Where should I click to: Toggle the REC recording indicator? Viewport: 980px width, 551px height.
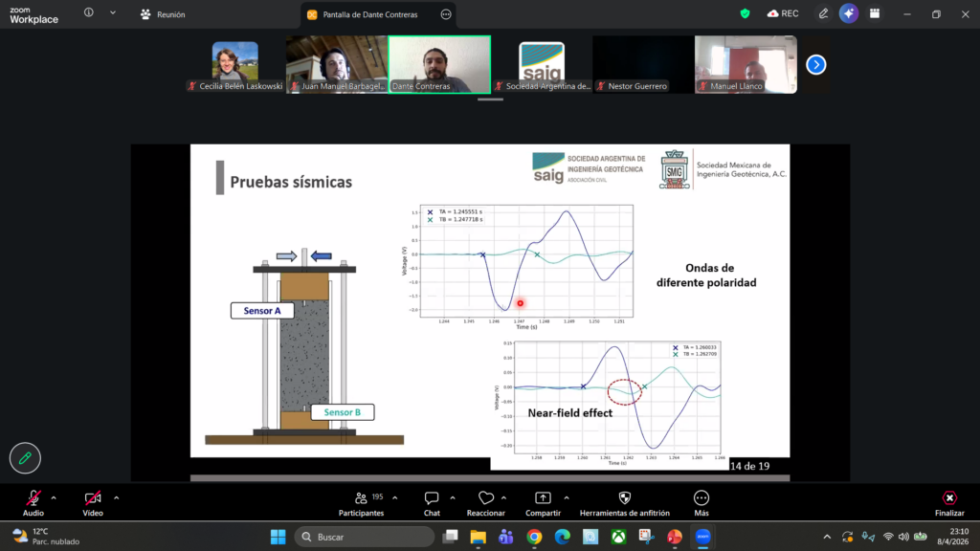tap(782, 13)
